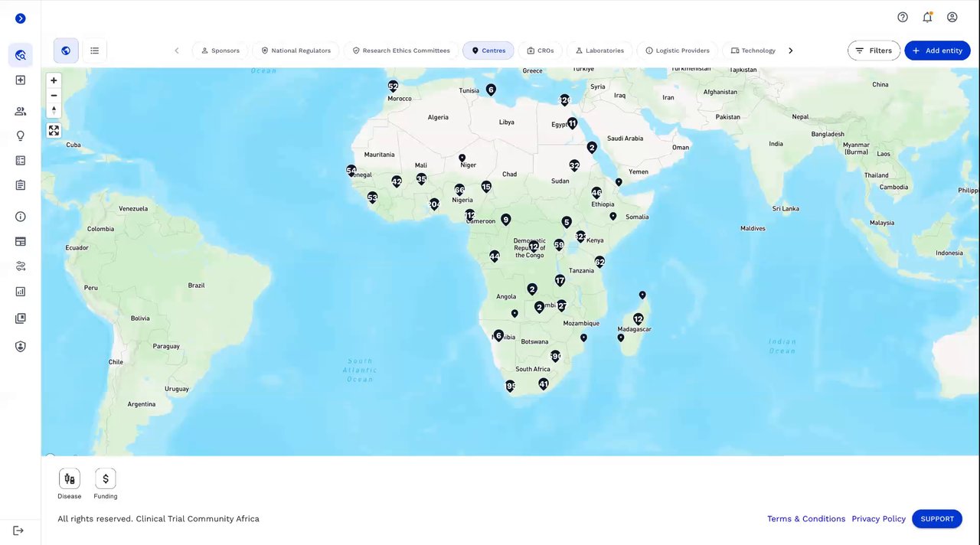Switch to the globe map view
The height and width of the screenshot is (545, 980).
click(66, 51)
